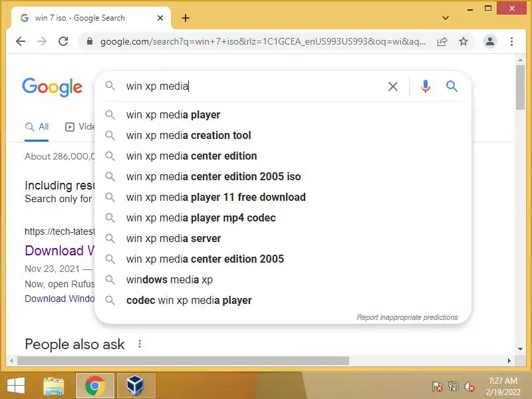Click the vertical scrollbar thumb
The height and width of the screenshot is (399, 532).
click(520, 88)
